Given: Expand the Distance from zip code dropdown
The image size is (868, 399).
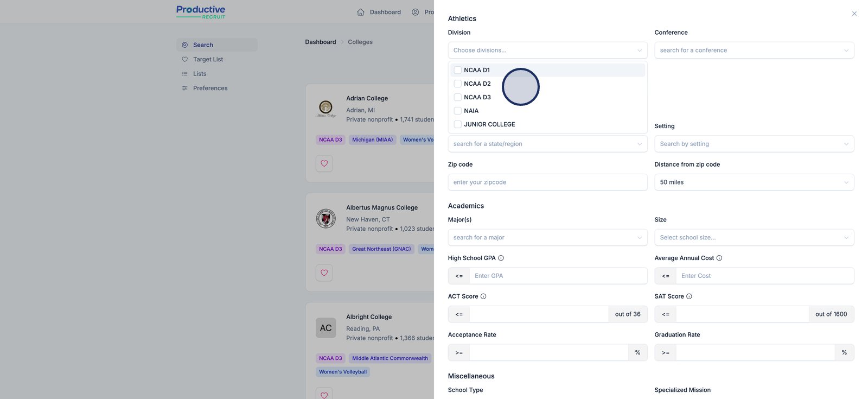Looking at the screenshot, I should (x=754, y=182).
